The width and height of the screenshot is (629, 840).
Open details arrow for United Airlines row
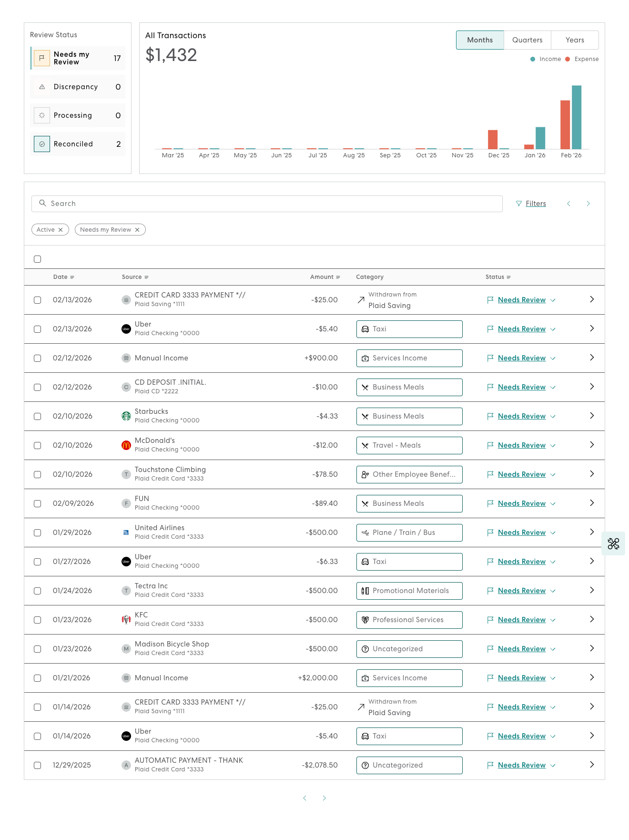[x=592, y=532]
